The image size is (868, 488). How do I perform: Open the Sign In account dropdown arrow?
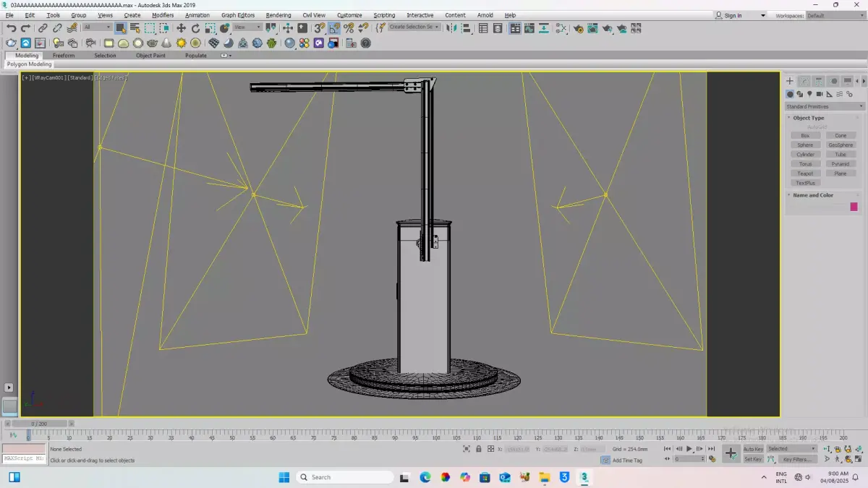[762, 15]
